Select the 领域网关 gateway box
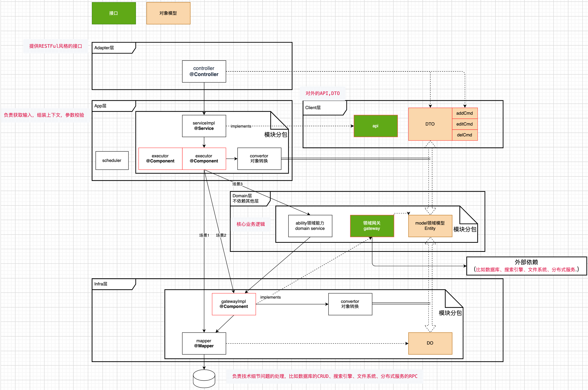This screenshot has width=588, height=390. tap(372, 226)
